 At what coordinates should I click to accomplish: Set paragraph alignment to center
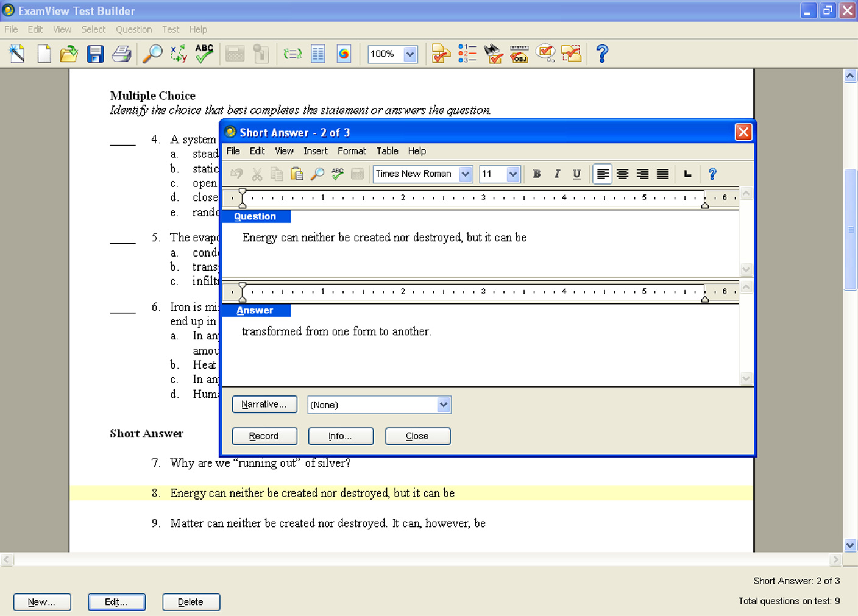coord(622,174)
